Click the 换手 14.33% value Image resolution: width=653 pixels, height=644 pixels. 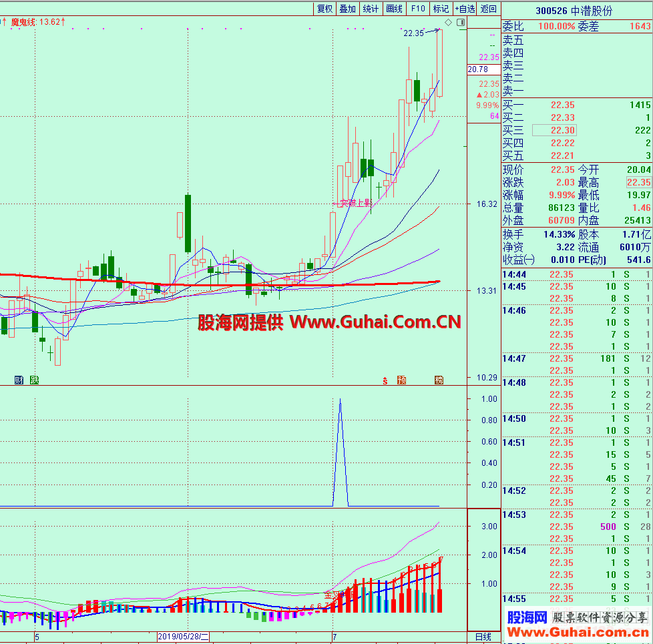[560, 235]
